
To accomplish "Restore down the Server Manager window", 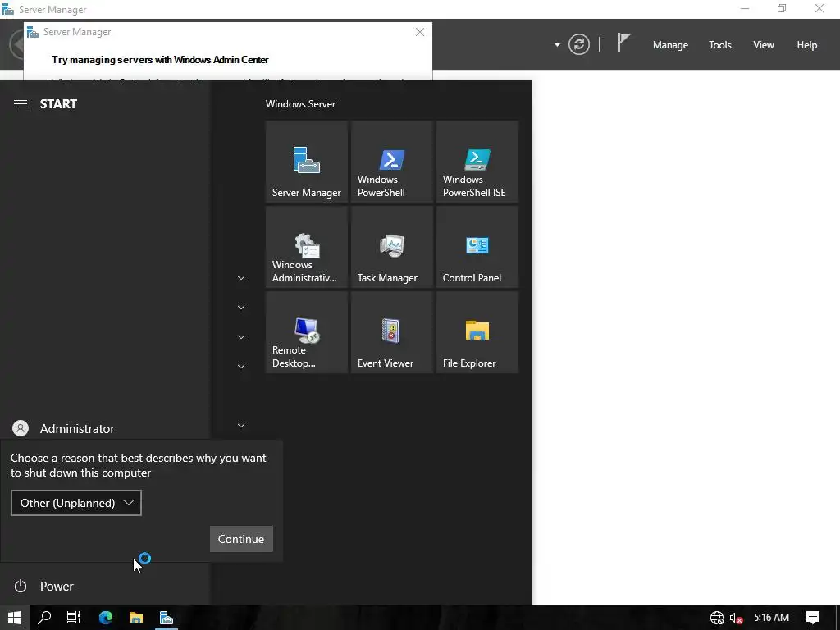I will (782, 8).
